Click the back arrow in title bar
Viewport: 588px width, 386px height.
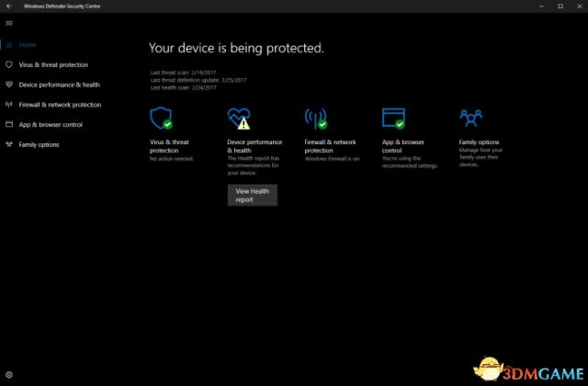[x=9, y=6]
